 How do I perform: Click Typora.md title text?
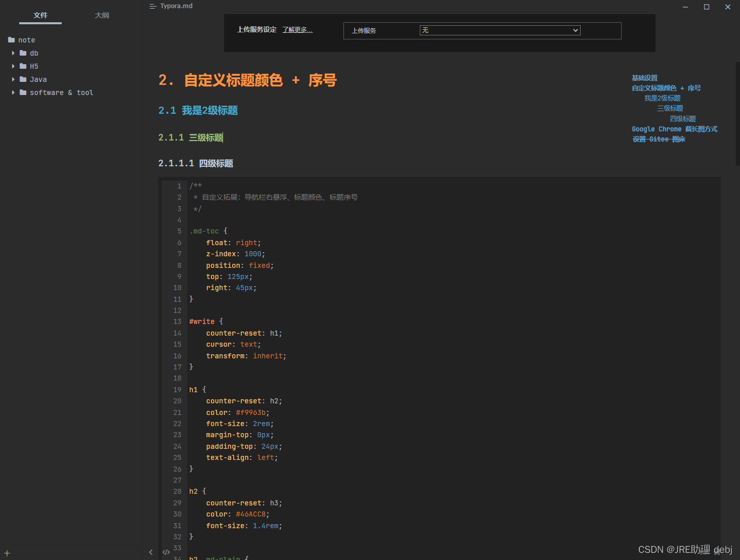(177, 6)
